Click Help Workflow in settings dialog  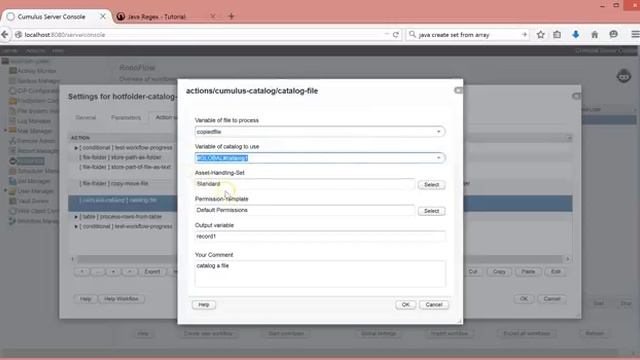click(121, 299)
